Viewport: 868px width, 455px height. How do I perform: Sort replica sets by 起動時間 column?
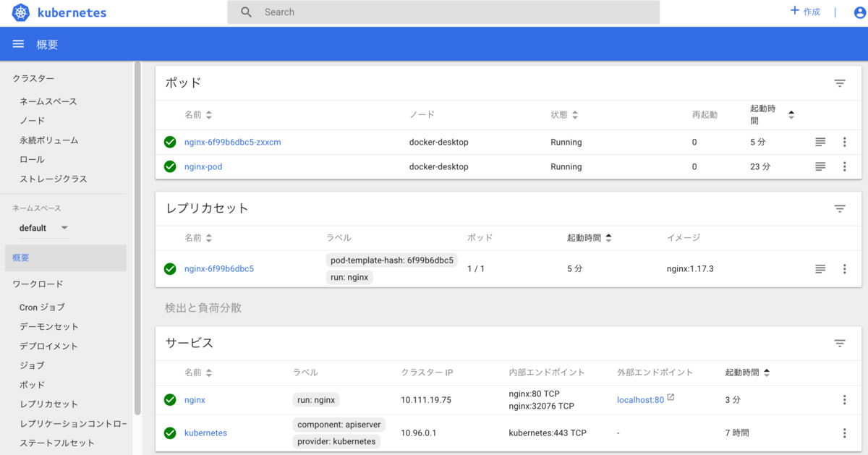coord(590,238)
